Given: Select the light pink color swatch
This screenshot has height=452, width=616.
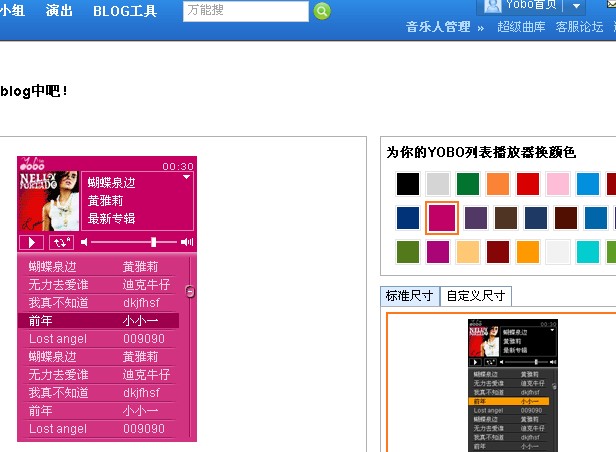Looking at the screenshot, I should [558, 184].
